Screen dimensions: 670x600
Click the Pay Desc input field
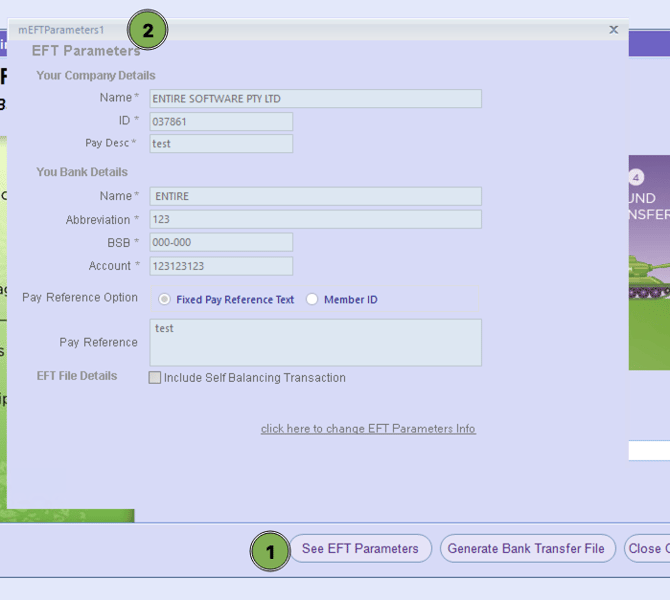[221, 144]
